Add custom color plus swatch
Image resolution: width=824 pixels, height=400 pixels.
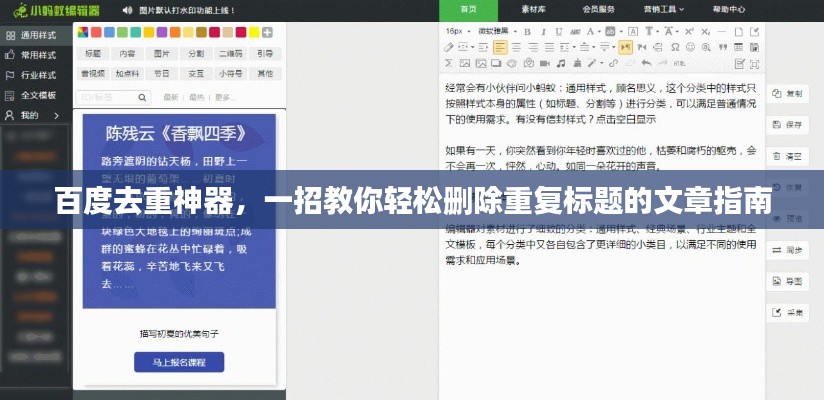point(267,33)
